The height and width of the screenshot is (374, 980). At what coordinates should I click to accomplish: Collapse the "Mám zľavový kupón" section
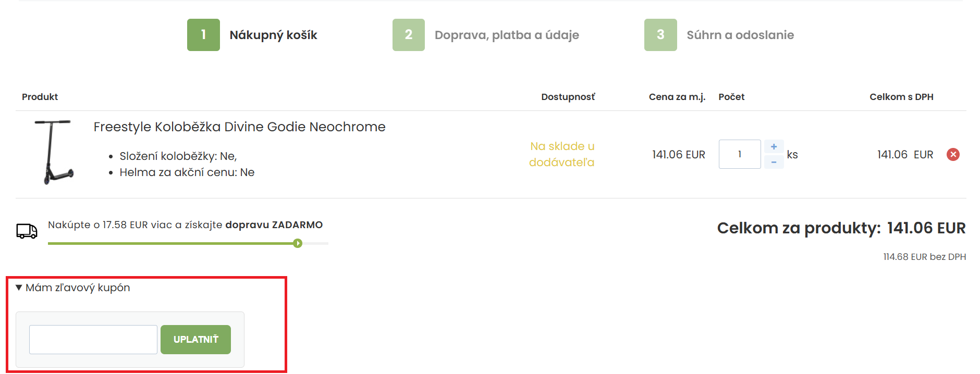point(73,288)
